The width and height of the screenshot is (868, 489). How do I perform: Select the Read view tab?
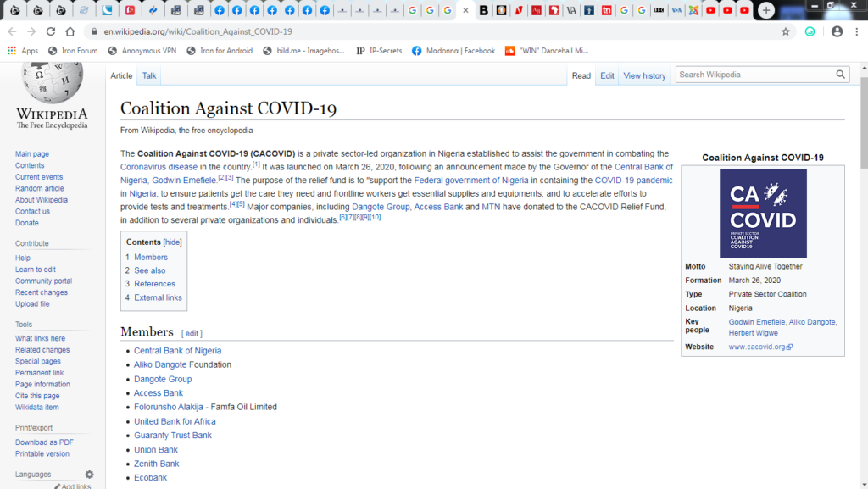click(581, 75)
